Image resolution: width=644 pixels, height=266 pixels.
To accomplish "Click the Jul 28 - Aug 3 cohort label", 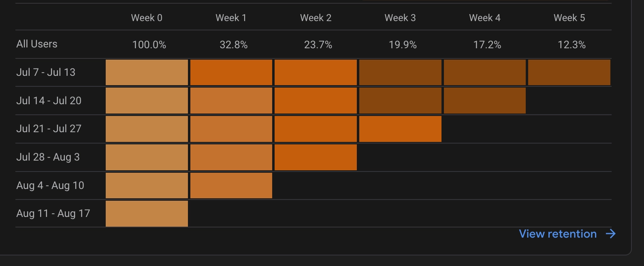I will point(48,157).
